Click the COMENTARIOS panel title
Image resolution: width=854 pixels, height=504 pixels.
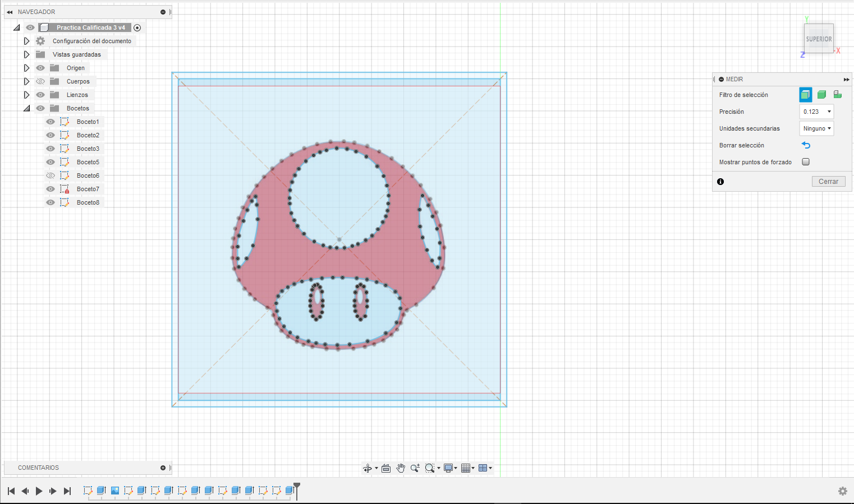click(38, 468)
